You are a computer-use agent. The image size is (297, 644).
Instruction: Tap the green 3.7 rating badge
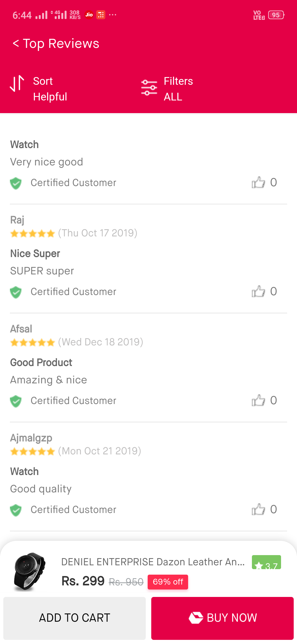coord(266,563)
